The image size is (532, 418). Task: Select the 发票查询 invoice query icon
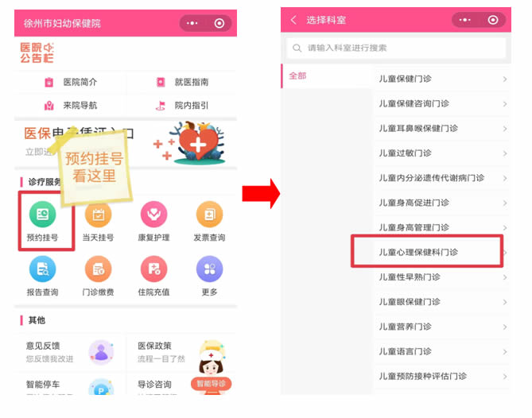[x=209, y=215]
